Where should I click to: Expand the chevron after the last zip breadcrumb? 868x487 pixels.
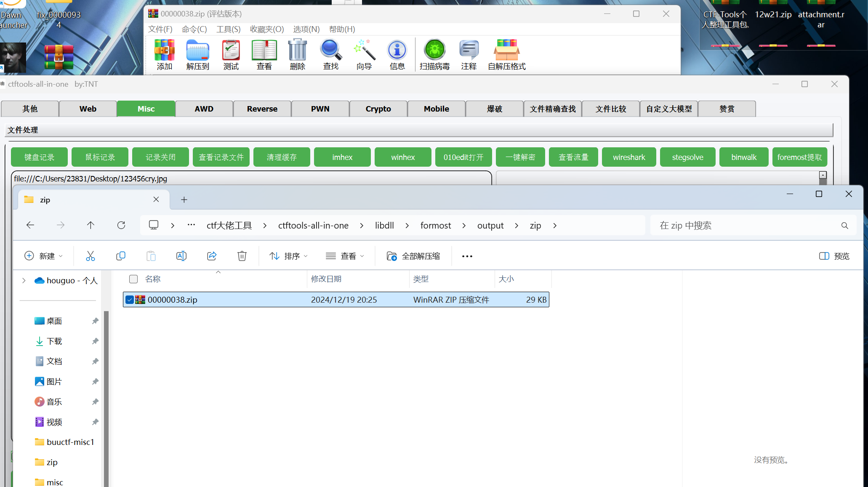point(555,226)
